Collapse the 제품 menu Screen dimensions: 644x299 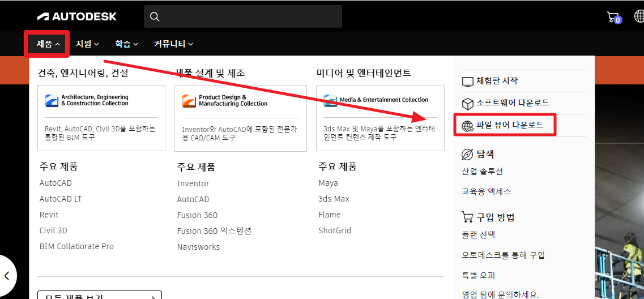(x=49, y=44)
